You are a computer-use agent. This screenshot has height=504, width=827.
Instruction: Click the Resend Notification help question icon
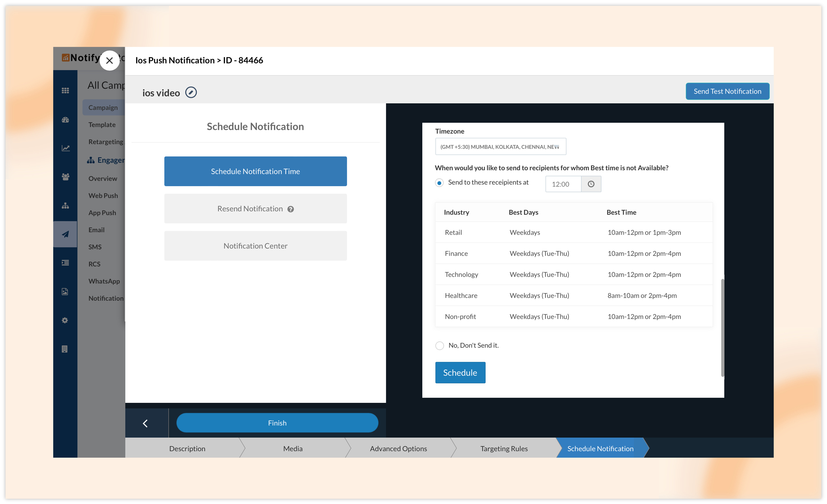[291, 209]
